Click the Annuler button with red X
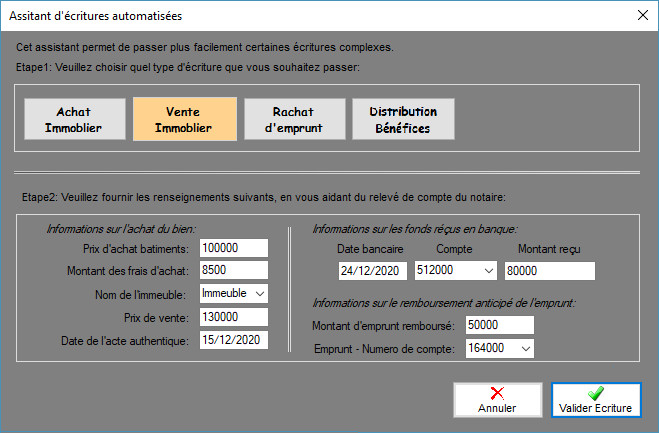The height and width of the screenshot is (433, 659). [497, 400]
